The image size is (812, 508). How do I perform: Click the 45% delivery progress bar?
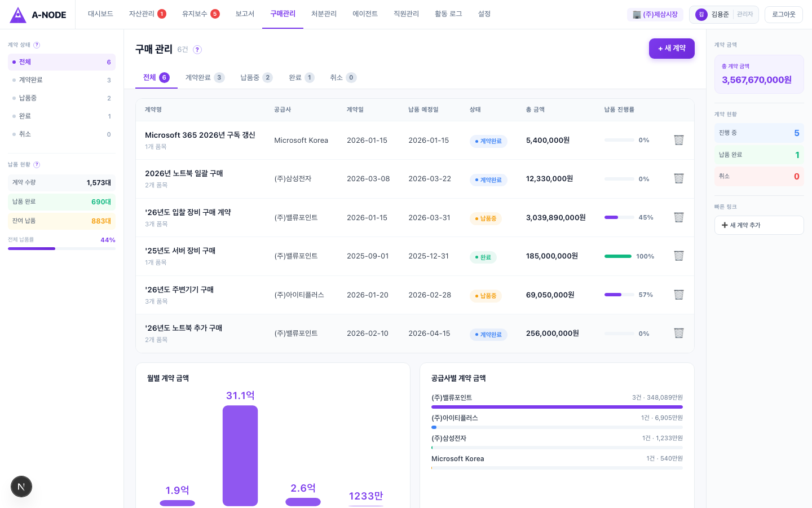tap(619, 217)
